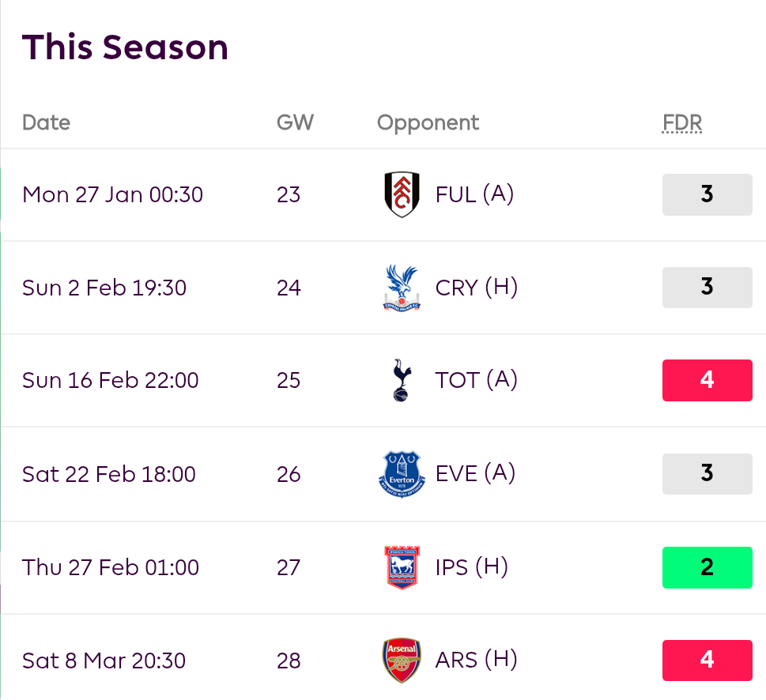This screenshot has width=766, height=700.
Task: Click the red FDR 4 badge for Tottenham
Action: pos(707,380)
